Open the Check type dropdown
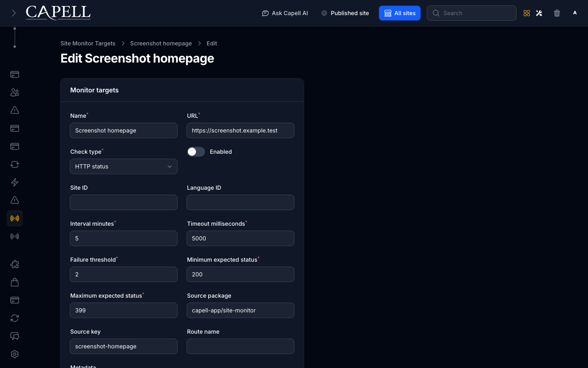The image size is (588, 368). pyautogui.click(x=124, y=166)
